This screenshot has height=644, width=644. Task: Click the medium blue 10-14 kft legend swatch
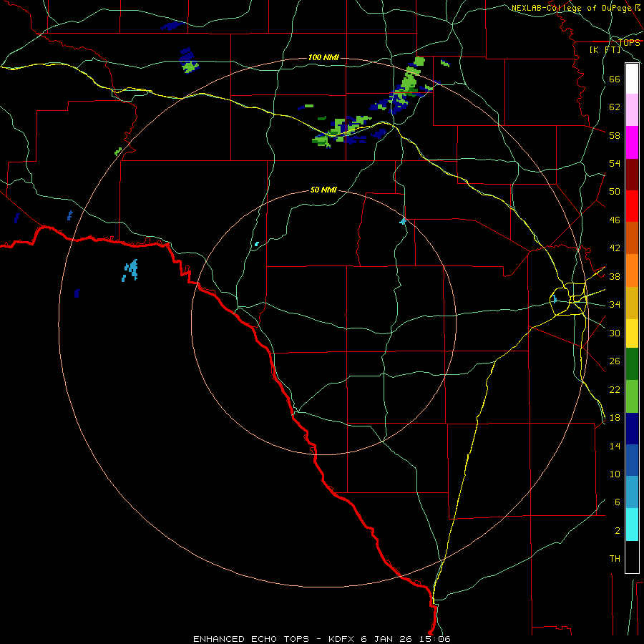coord(632,460)
